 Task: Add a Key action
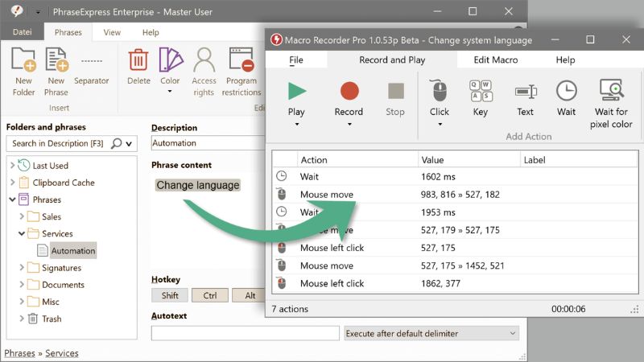tap(481, 91)
